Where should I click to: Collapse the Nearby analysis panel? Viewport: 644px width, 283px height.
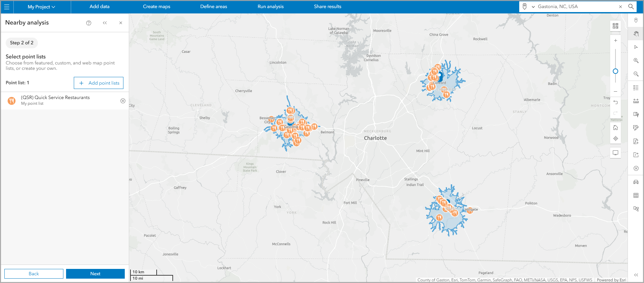coord(105,23)
